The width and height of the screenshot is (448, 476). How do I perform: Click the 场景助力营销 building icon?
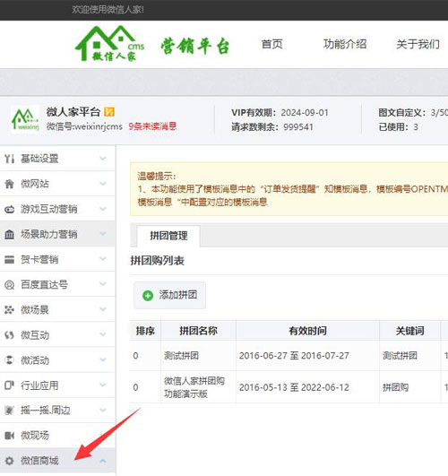point(9,234)
